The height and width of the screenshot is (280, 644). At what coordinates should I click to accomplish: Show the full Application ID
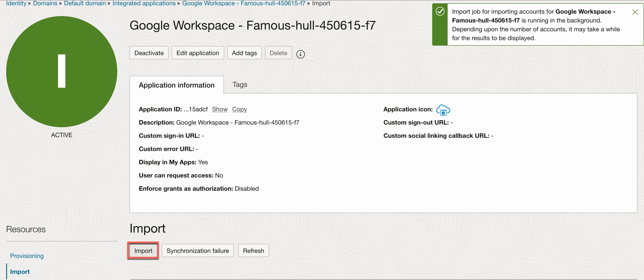[x=220, y=109]
